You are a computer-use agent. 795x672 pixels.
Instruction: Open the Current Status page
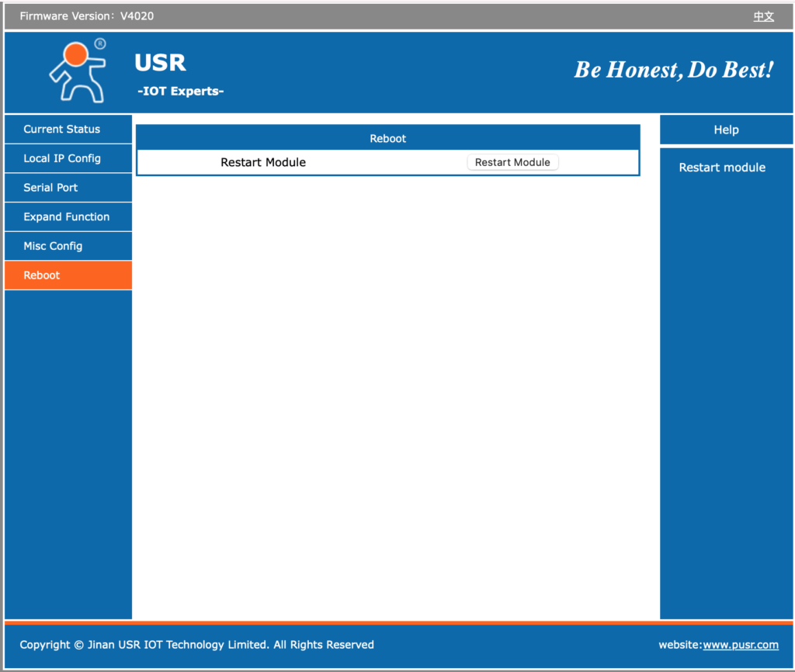(62, 130)
